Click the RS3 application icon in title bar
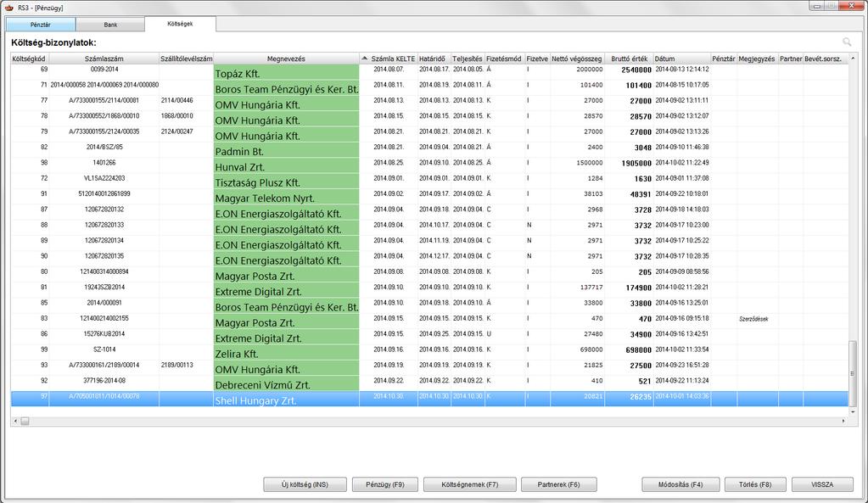The image size is (868, 503). 8,7
